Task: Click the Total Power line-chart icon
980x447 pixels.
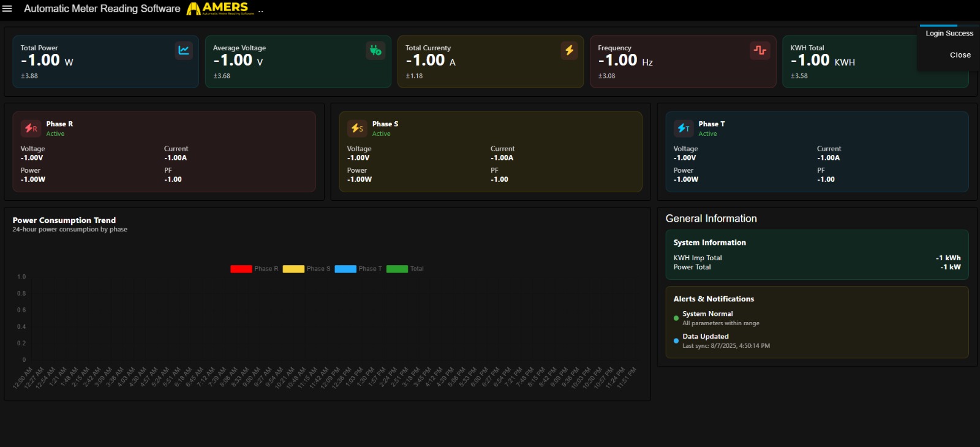Action: [x=184, y=50]
